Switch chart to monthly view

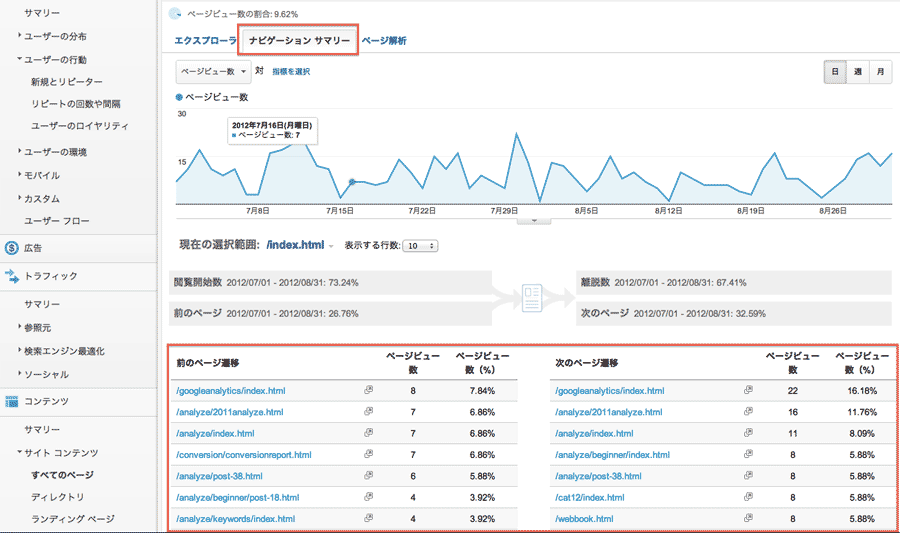click(880, 72)
